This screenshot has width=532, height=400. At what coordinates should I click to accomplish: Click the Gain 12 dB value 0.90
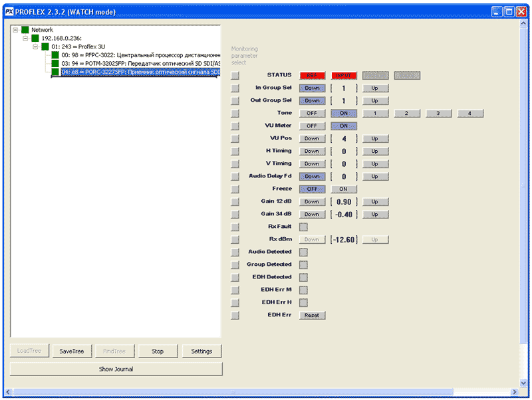pos(344,202)
